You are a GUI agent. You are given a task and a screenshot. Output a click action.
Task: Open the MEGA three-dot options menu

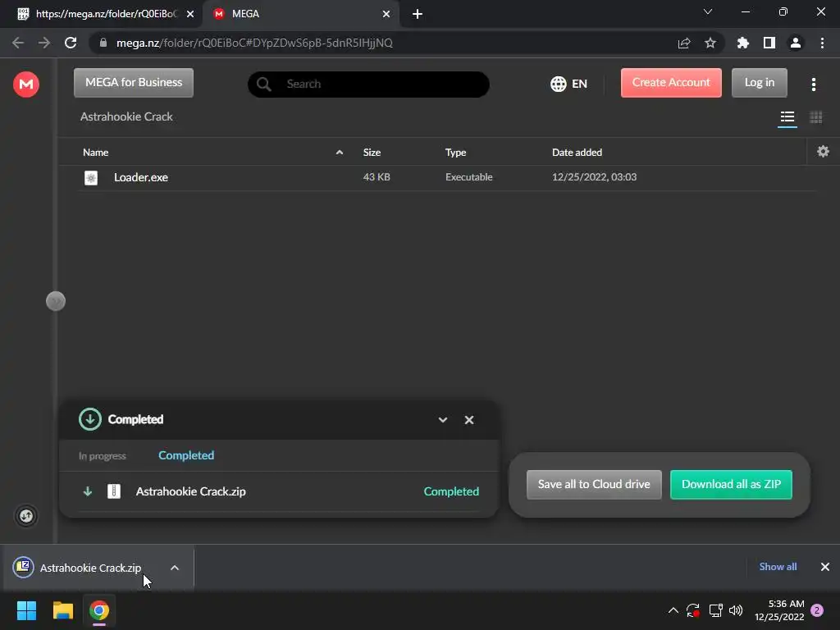(813, 84)
